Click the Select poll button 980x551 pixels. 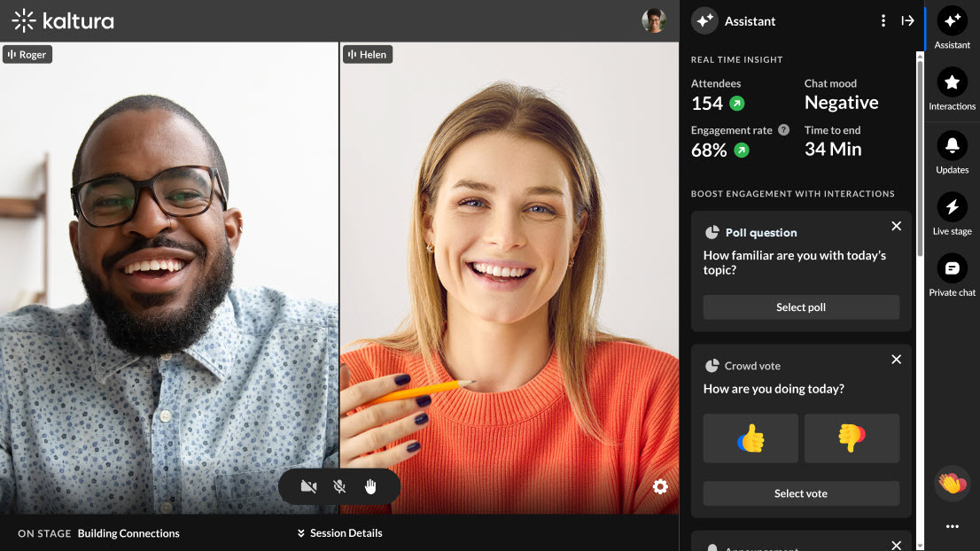click(801, 307)
